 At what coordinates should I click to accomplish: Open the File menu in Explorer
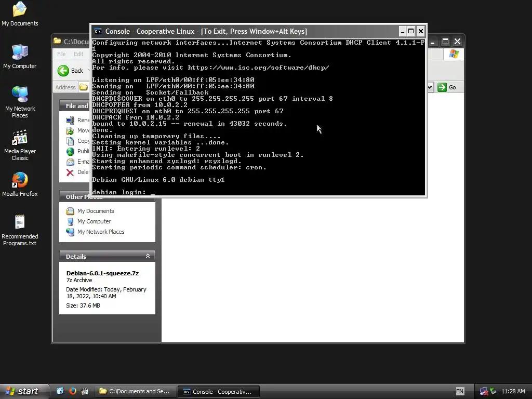(x=61, y=54)
